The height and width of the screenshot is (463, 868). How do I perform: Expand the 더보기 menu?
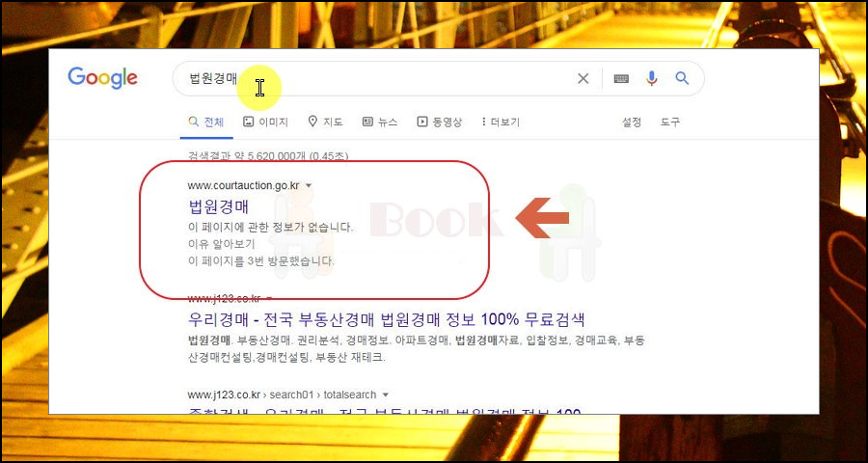click(x=501, y=122)
